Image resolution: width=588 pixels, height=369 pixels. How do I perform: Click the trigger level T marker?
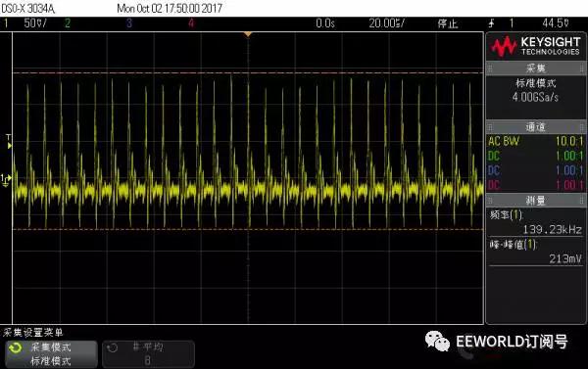pyautogui.click(x=9, y=142)
